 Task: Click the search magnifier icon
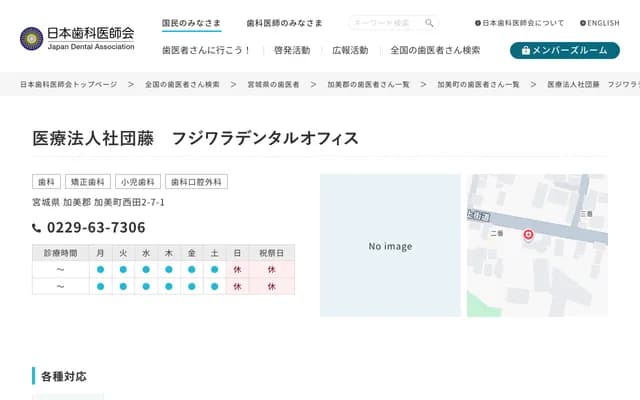(x=429, y=23)
